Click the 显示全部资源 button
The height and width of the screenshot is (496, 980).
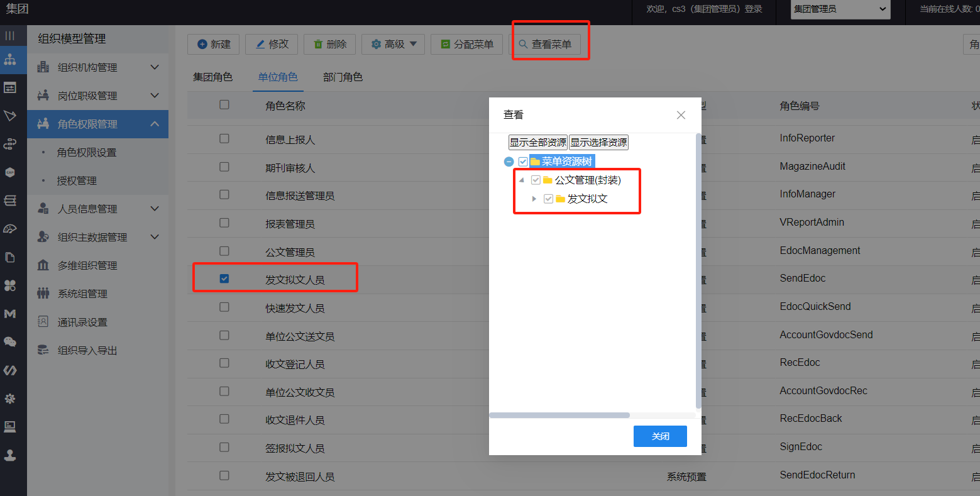pos(538,143)
